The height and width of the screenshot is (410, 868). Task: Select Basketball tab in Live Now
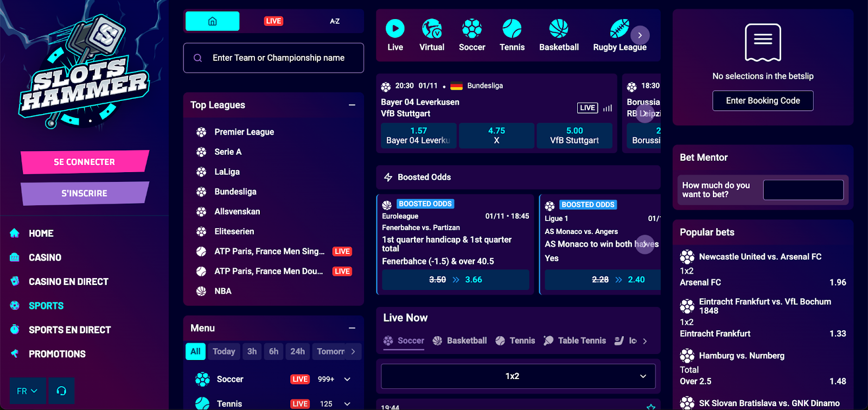460,340
